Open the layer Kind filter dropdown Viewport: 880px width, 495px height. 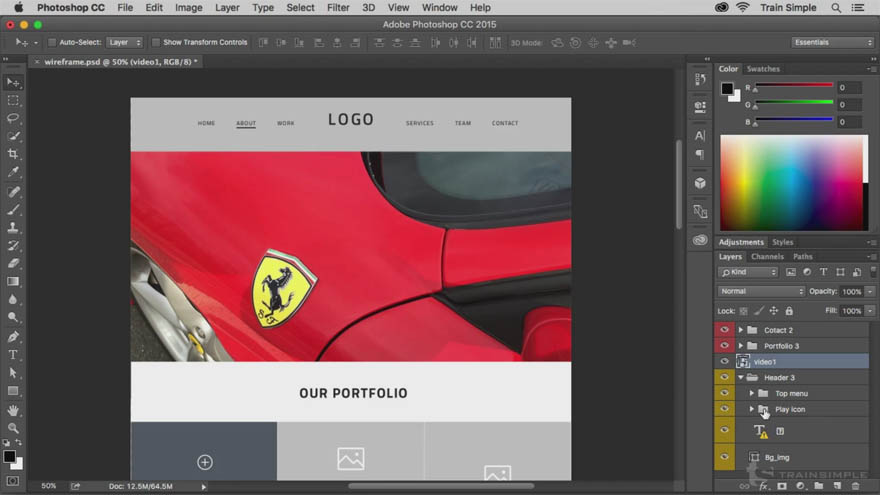(x=748, y=272)
